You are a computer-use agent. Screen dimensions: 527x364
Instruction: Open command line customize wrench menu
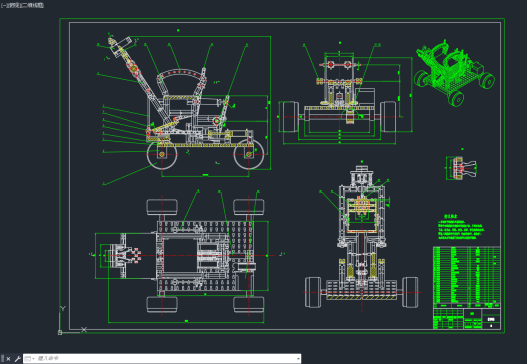(x=17, y=359)
